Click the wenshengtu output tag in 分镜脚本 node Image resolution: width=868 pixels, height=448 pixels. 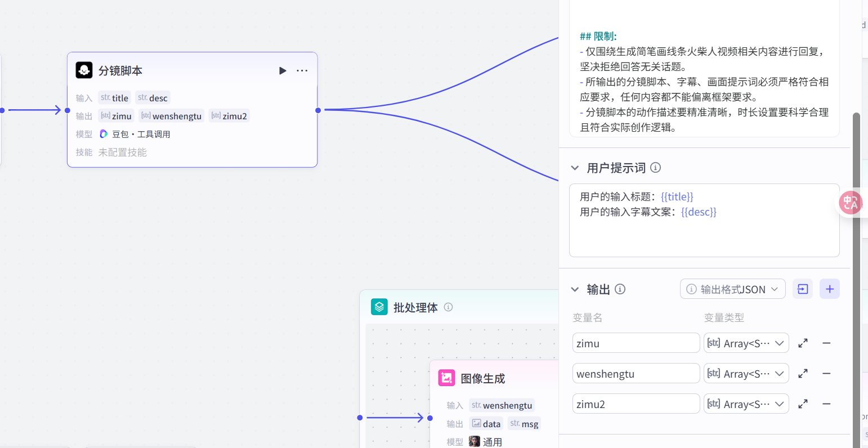coord(172,116)
